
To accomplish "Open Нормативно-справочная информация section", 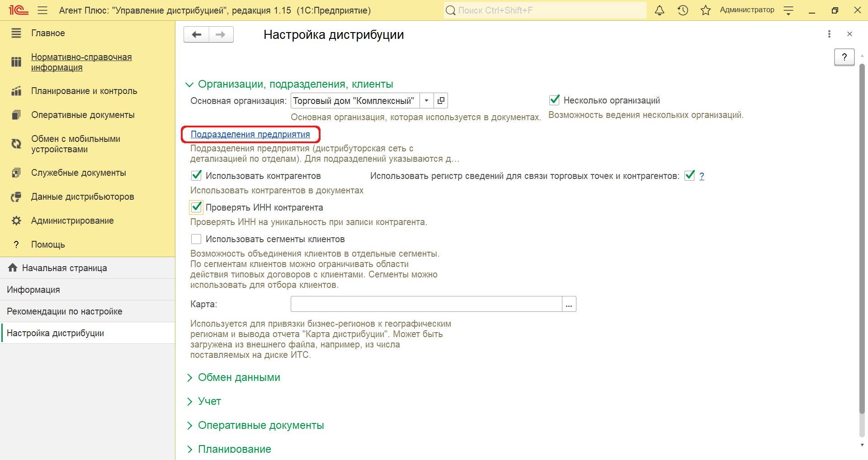I will click(x=81, y=62).
